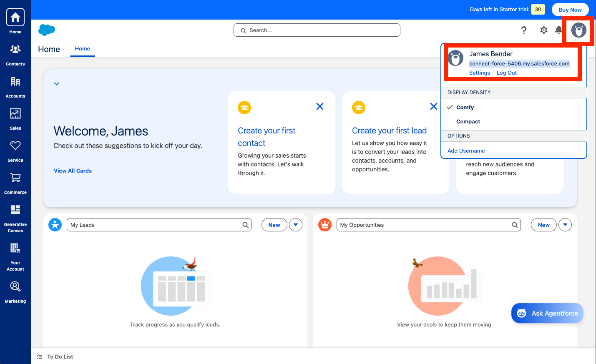Open Sales in the sidebar
The image size is (596, 364).
pos(15,119)
